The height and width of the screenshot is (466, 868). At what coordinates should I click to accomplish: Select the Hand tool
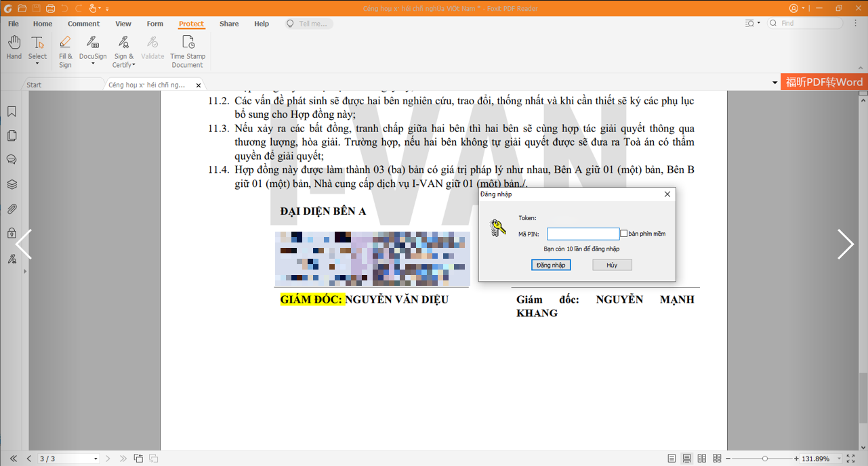point(14,47)
